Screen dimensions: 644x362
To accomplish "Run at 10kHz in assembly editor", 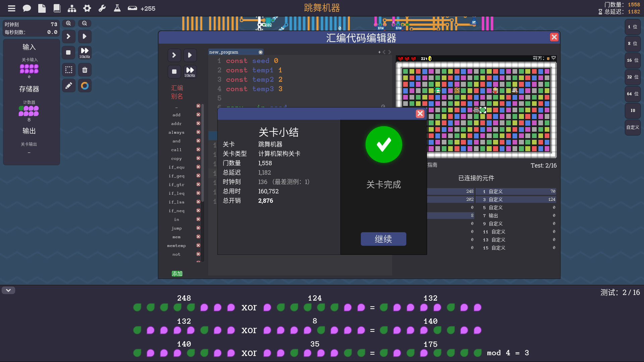I will (x=190, y=71).
